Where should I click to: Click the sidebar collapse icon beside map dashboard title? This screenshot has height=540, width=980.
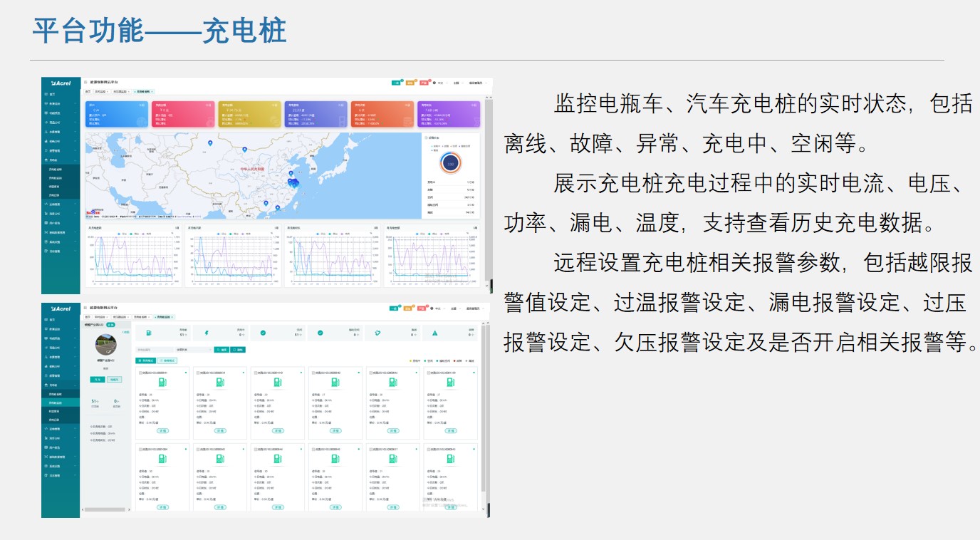tap(85, 83)
